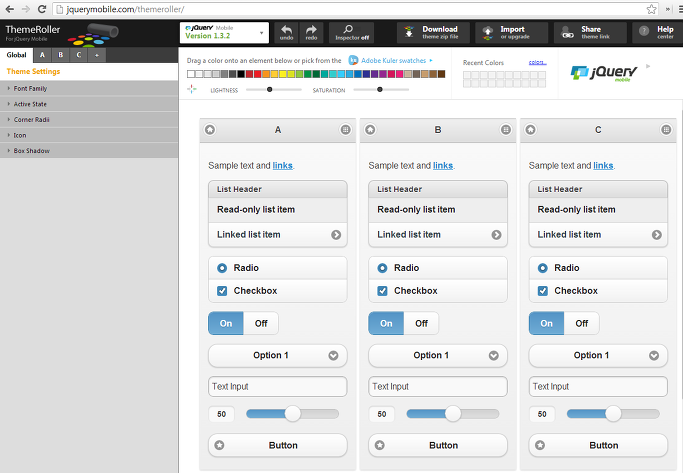Click the browser back arrow
683x473 pixels.
point(10,9)
